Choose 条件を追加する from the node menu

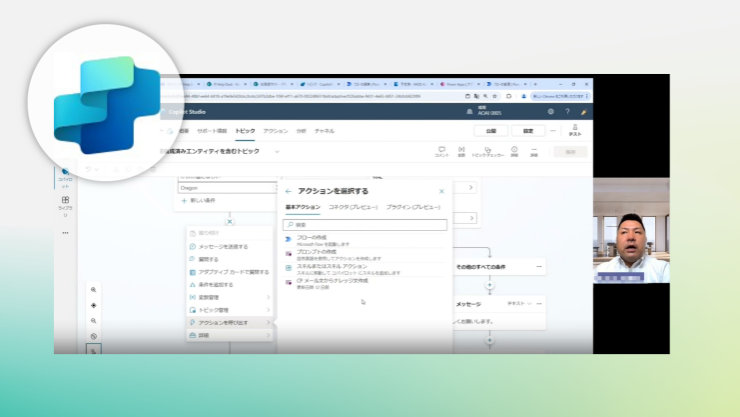[x=230, y=284]
